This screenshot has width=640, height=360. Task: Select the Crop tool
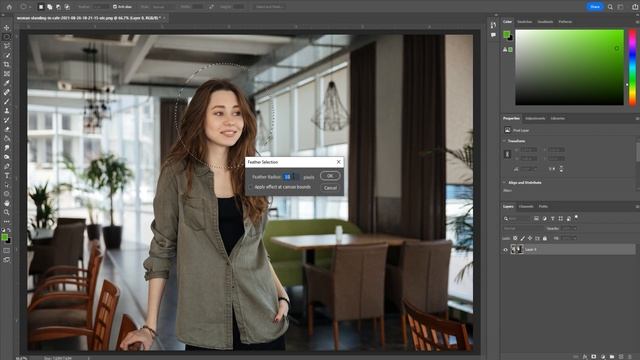[x=7, y=64]
